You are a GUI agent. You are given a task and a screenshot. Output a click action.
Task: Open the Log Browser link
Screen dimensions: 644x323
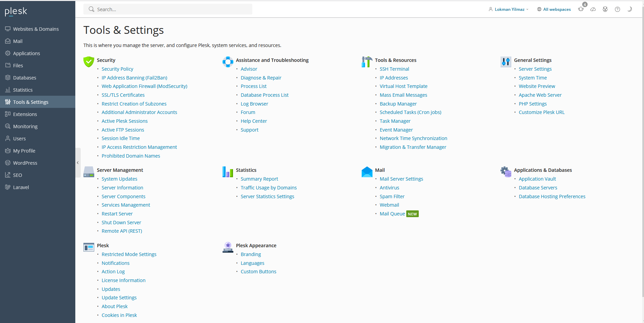[x=254, y=104]
